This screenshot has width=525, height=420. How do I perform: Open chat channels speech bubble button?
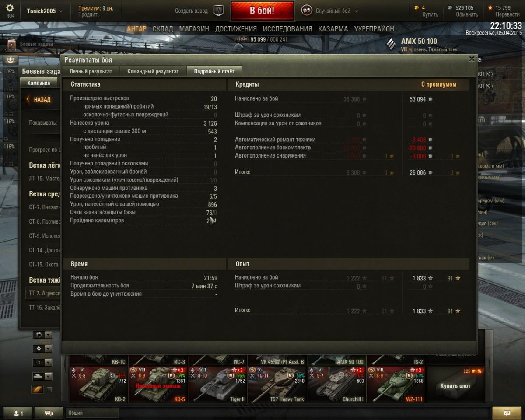[x=49, y=413]
